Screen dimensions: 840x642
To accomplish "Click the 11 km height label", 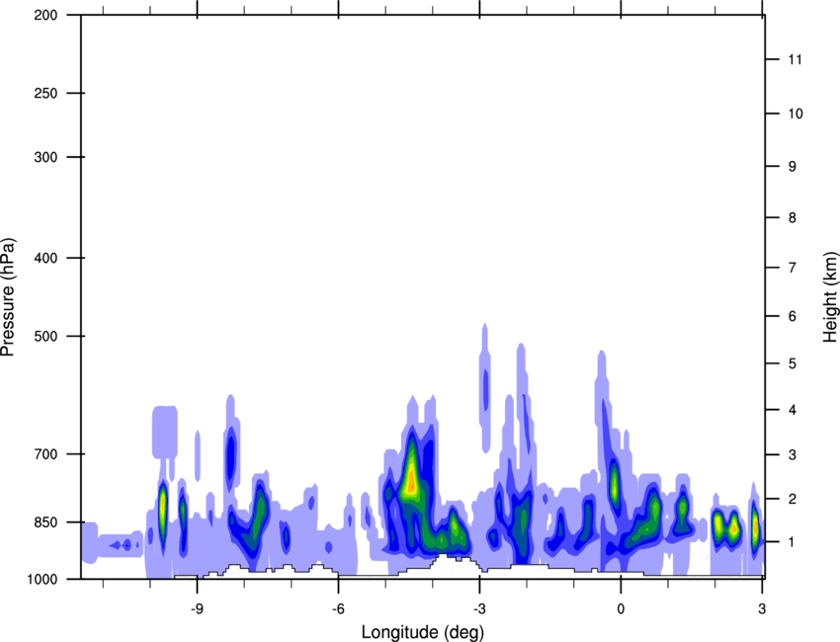I will pos(796,59).
